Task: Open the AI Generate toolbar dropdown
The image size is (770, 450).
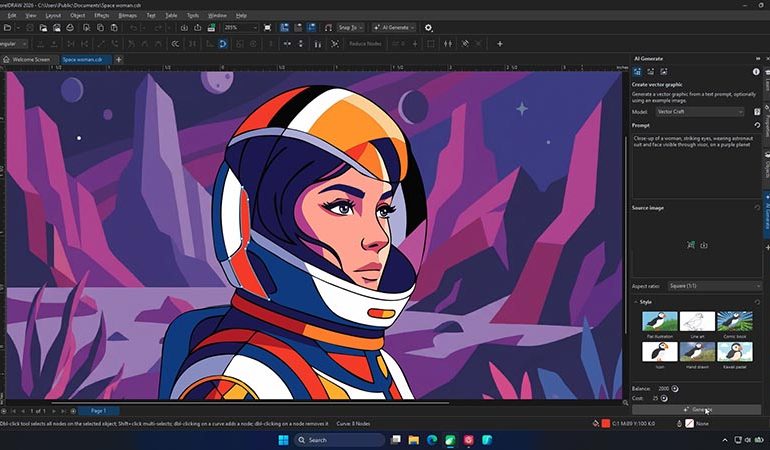Action: (394, 28)
